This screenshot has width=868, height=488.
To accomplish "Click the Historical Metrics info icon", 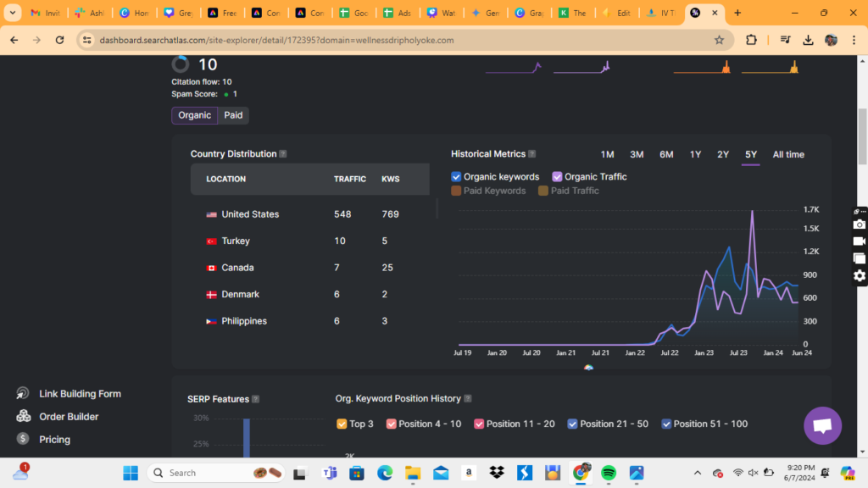I will tap(532, 154).
